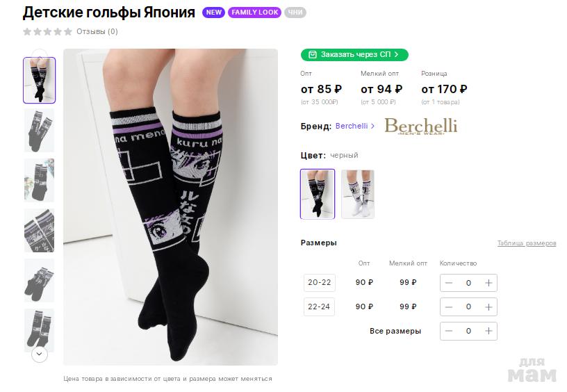Select the black color swatch
Viewport: 567px width, 392px height.
[318, 194]
